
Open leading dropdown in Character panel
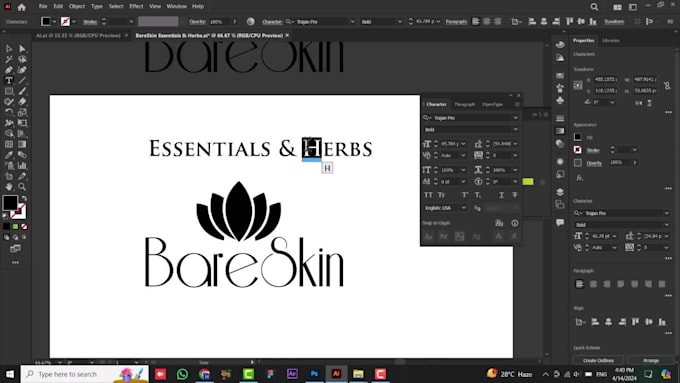(515, 144)
